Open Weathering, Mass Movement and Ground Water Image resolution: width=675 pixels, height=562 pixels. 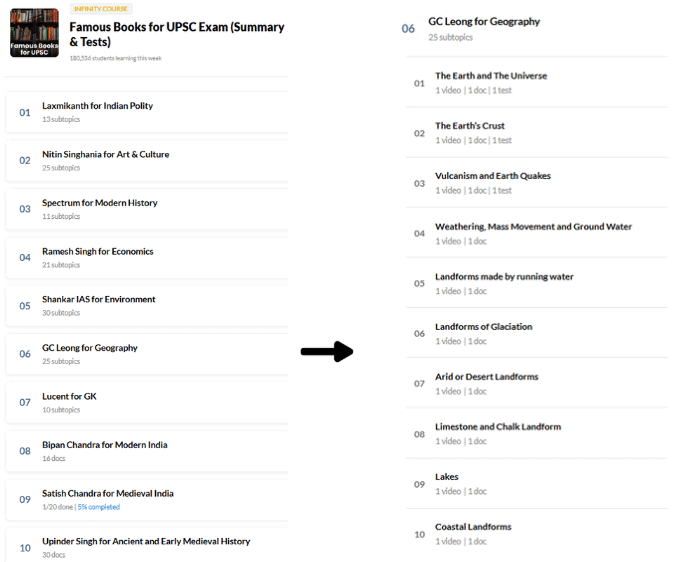(536, 233)
